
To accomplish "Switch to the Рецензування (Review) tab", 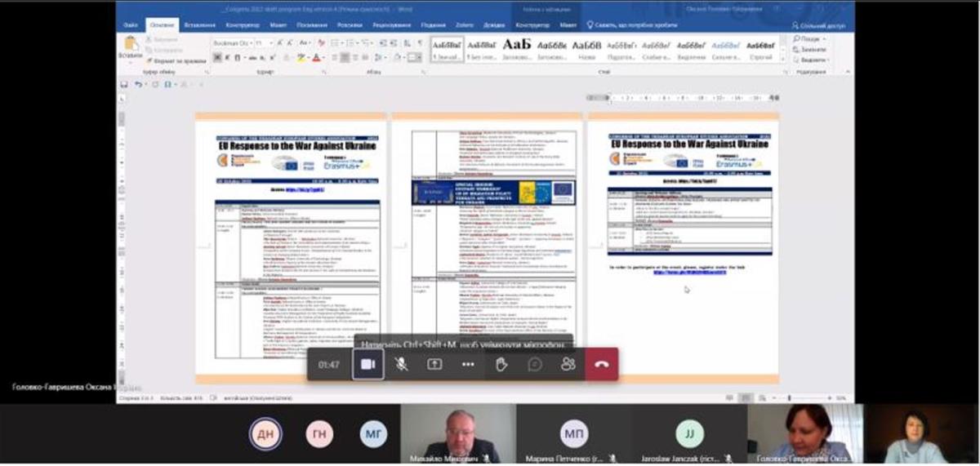I will [x=391, y=25].
